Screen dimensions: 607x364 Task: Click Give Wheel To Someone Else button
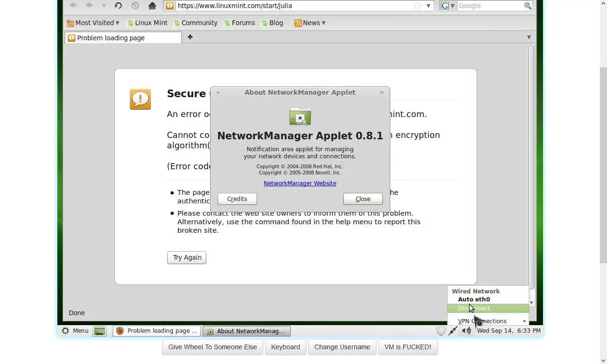click(x=212, y=347)
